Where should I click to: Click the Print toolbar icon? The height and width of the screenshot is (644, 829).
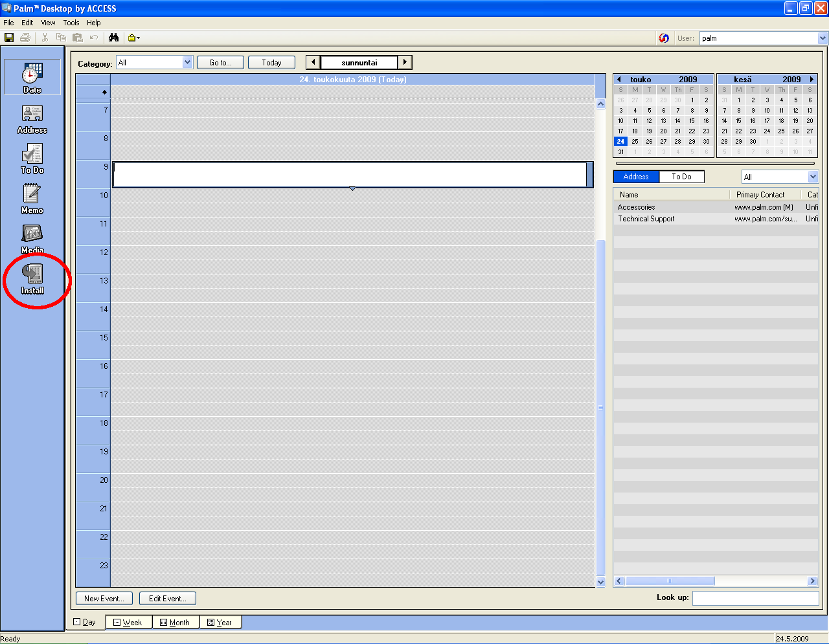click(25, 38)
